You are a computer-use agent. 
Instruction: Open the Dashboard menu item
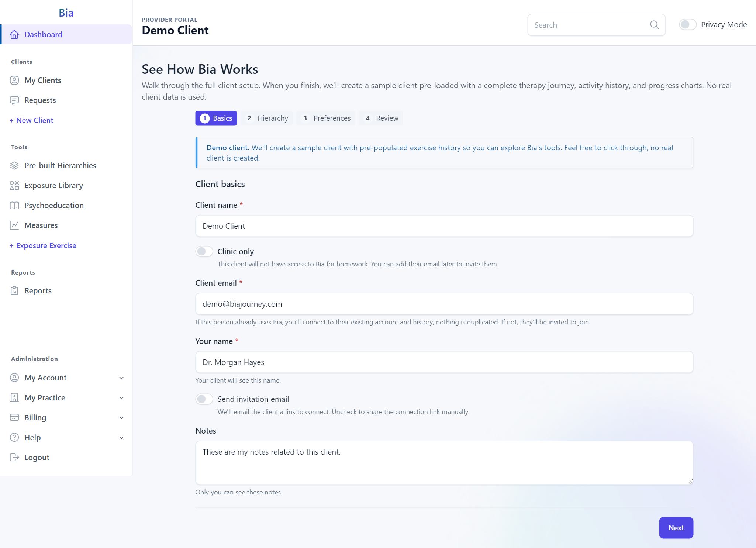[66, 34]
